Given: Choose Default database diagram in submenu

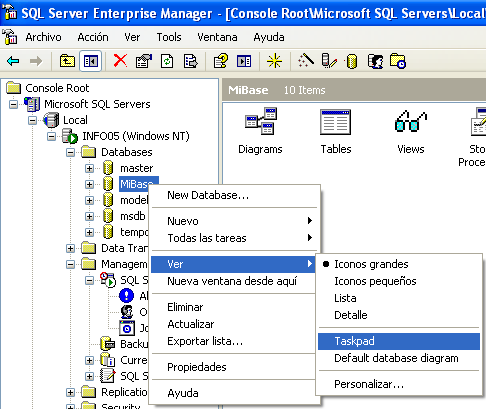Looking at the screenshot, I should coord(399,358).
